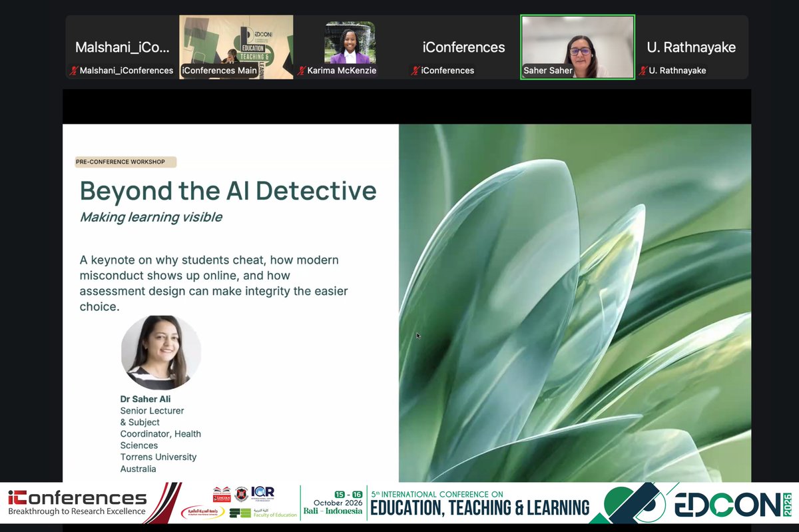
Task: Click the PRE-CONFERENCE WORKSHOP badge on slide
Action: coord(125,162)
